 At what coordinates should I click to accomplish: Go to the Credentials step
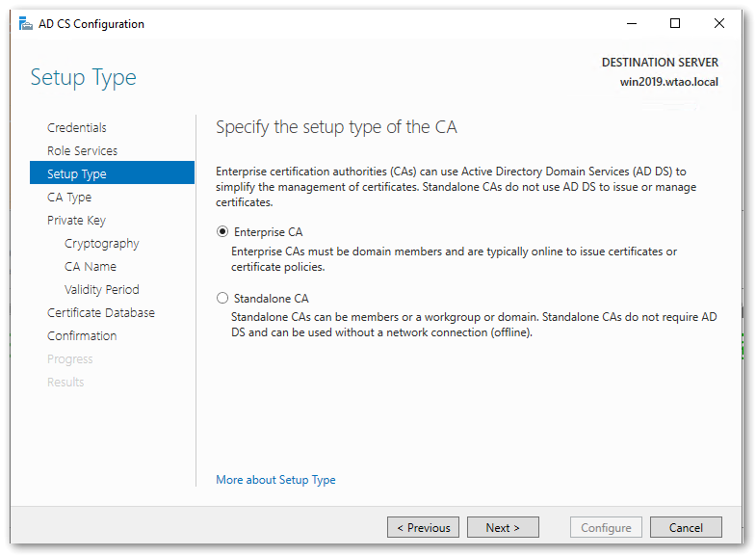77,127
